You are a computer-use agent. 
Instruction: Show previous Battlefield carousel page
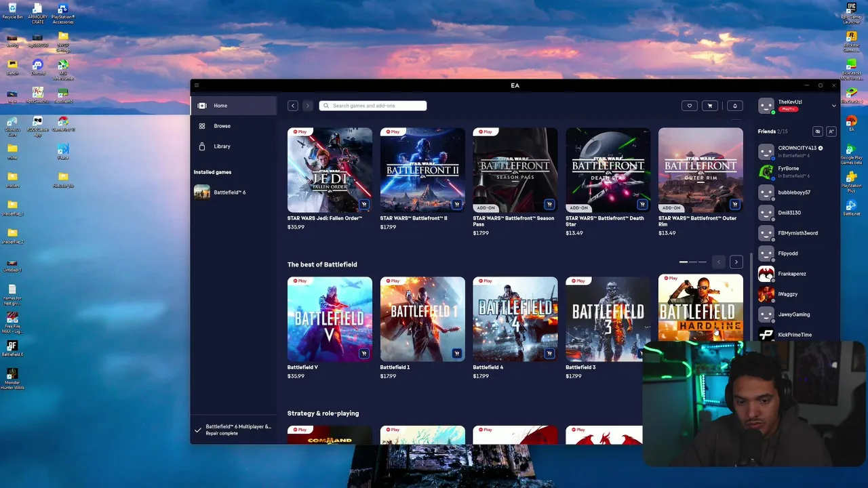pos(719,262)
